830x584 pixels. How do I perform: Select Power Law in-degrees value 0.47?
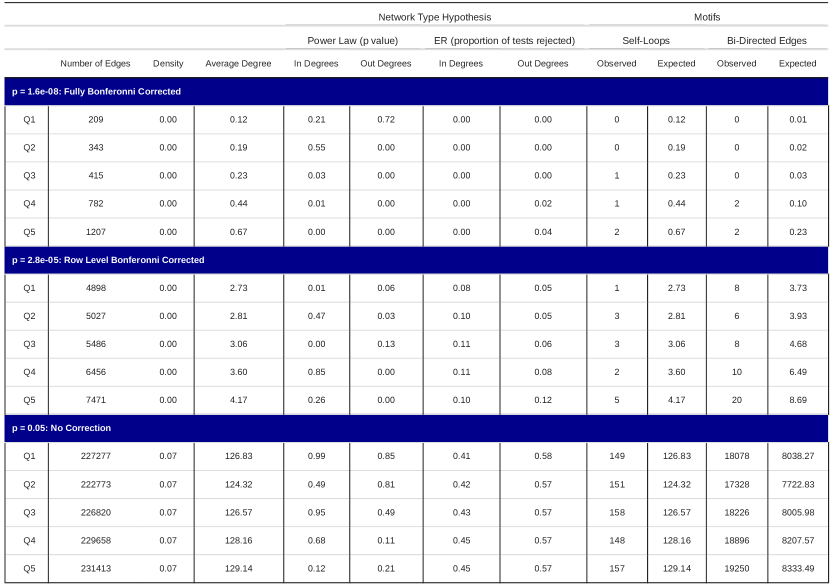[317, 316]
